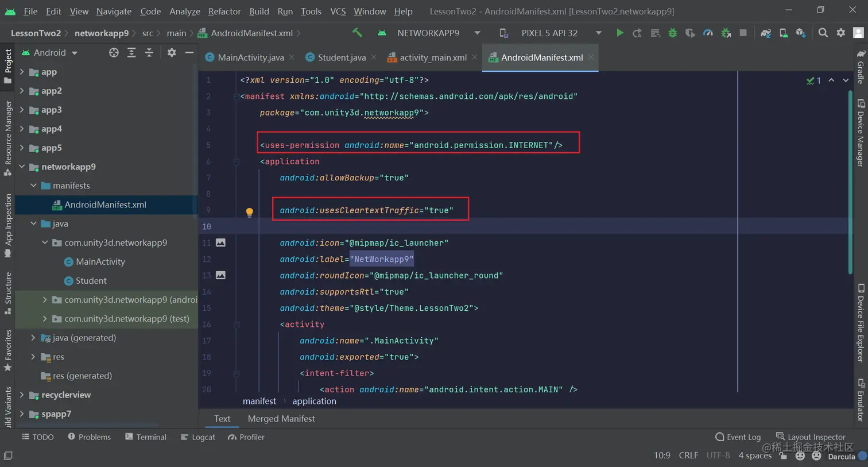Click the editor vertical scrollbar
868x467 pixels.
pyautogui.click(x=850, y=183)
